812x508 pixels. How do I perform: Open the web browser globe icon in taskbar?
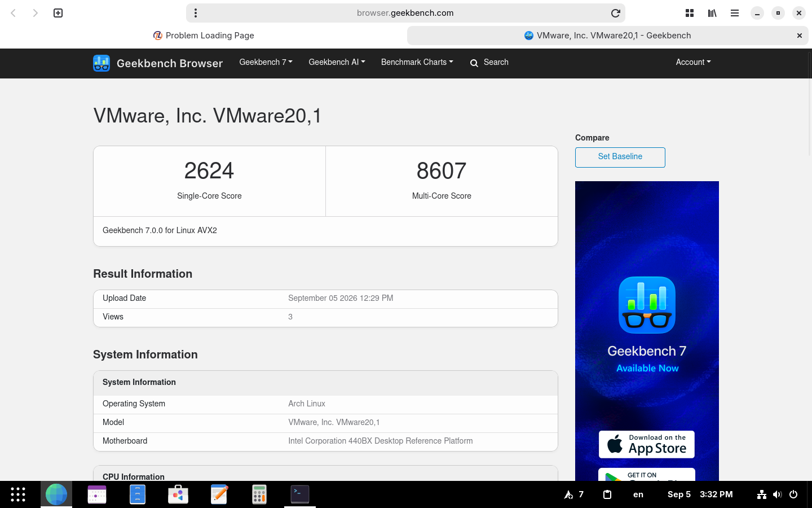pyautogui.click(x=56, y=494)
